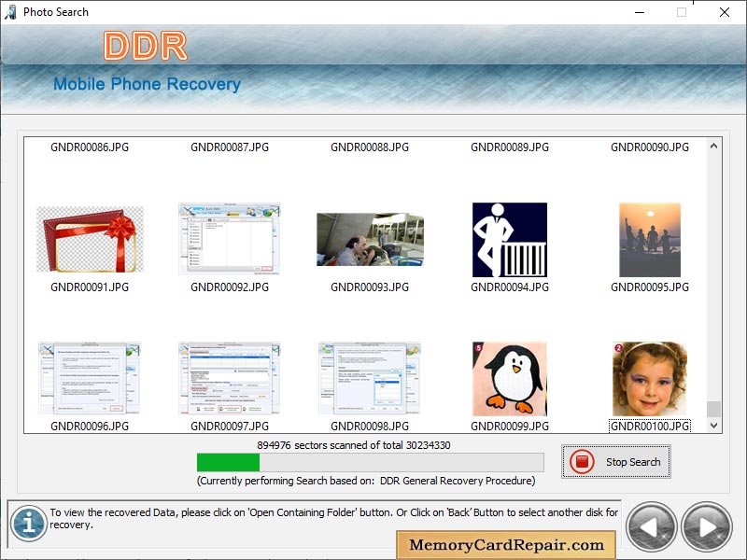This screenshot has height=560, width=747.
Task: Click the GNDR00099.JPG file name label
Action: 510,427
